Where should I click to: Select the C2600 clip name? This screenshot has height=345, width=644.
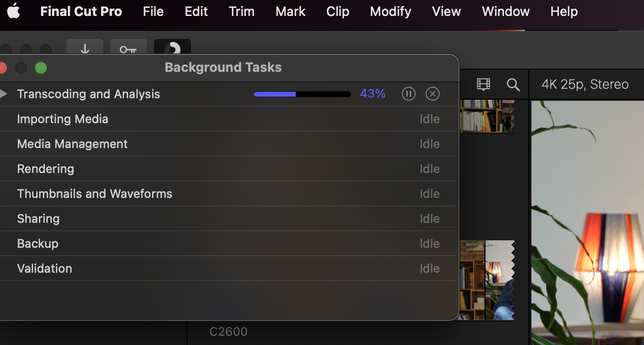point(228,331)
